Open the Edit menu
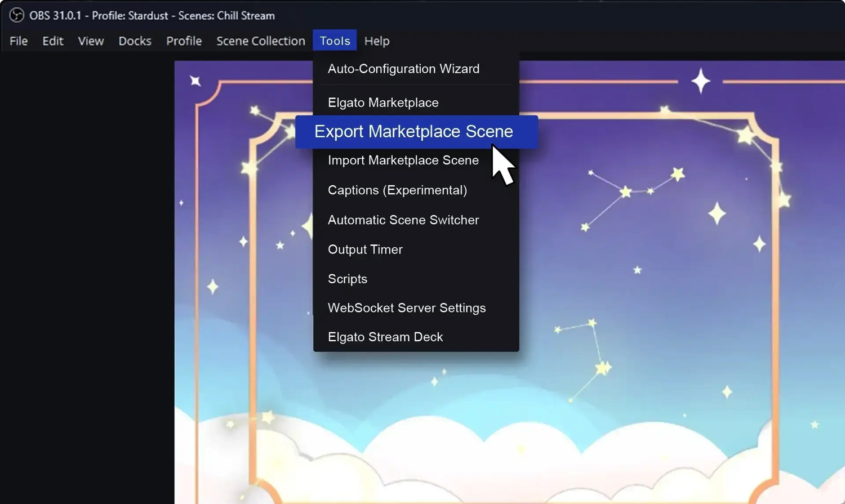Screen dimensions: 845x504 point(52,41)
